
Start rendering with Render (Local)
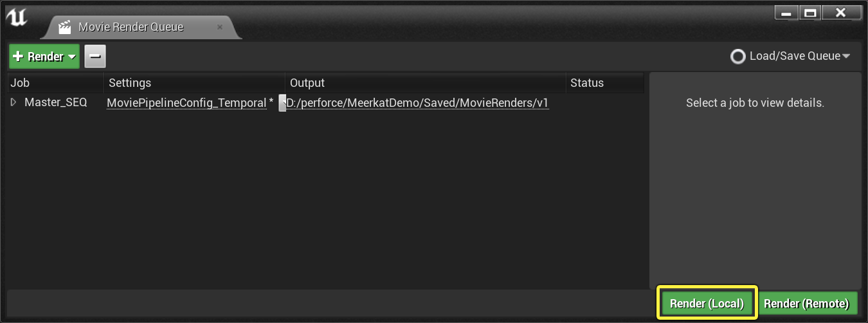click(707, 303)
